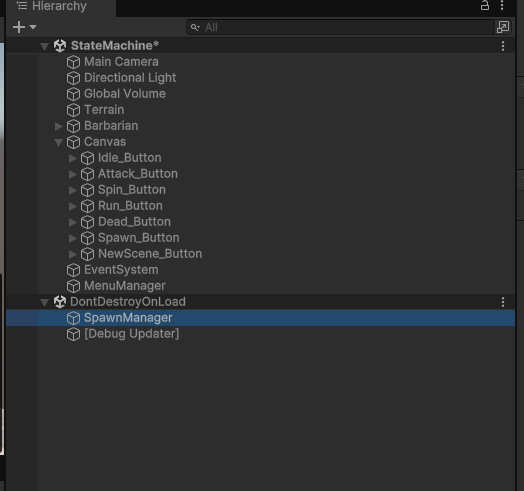Open search-by-type dropdown icon in search box
Image resolution: width=524 pixels, height=491 pixels.
[x=195, y=27]
